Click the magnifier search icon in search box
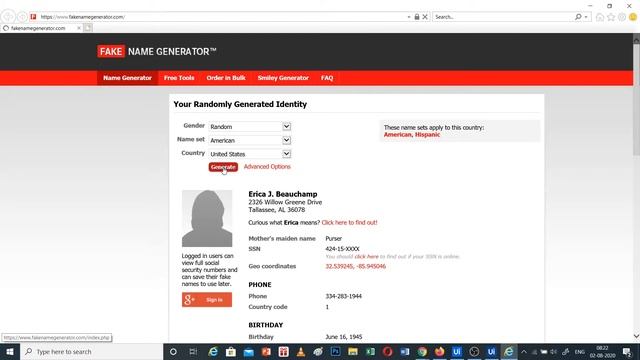This screenshot has height=360, width=640. click(578, 17)
